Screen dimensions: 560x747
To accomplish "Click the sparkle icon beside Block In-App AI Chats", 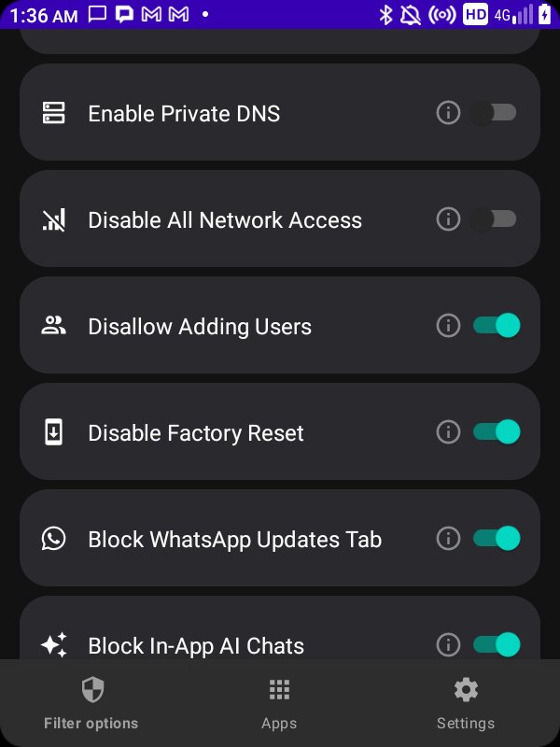I will (55, 644).
